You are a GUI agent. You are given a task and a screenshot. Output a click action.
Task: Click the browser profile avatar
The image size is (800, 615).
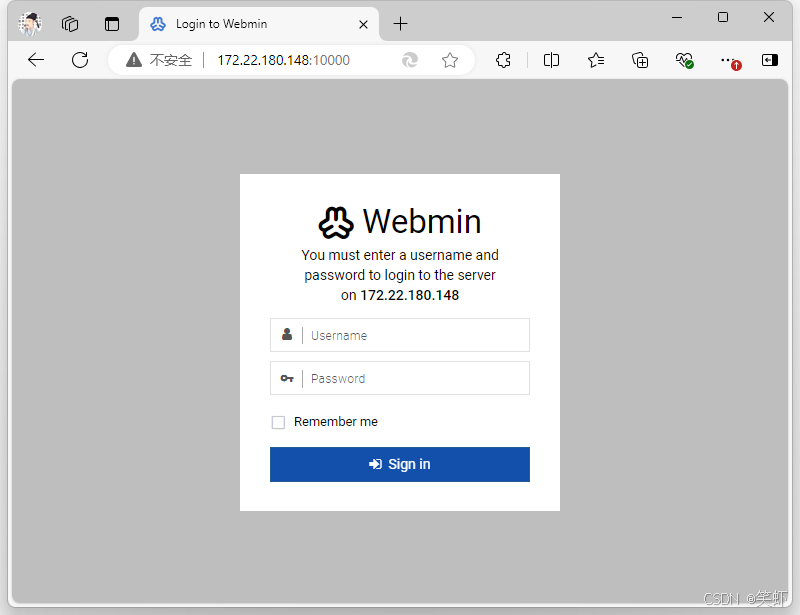click(30, 24)
